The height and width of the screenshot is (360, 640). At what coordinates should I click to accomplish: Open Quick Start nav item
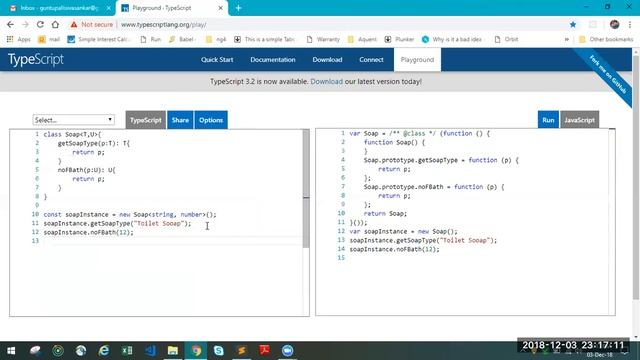click(x=217, y=60)
